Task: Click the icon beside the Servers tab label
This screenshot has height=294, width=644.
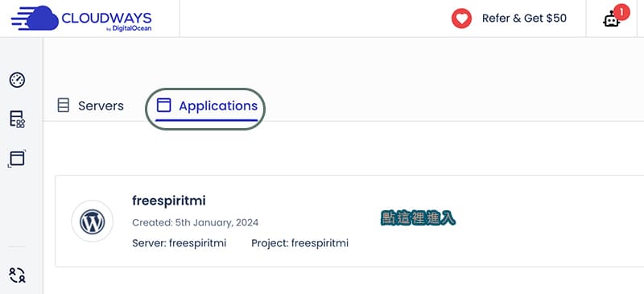Action: pyautogui.click(x=64, y=106)
